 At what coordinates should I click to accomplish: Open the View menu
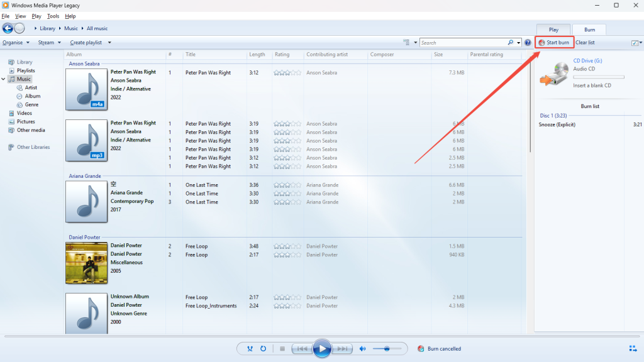click(20, 16)
